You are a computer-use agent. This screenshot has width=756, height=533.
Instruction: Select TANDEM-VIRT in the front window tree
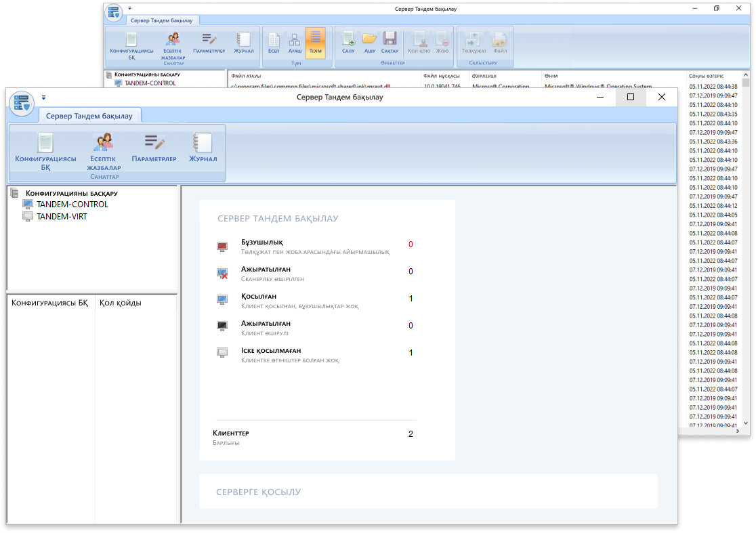click(x=61, y=217)
